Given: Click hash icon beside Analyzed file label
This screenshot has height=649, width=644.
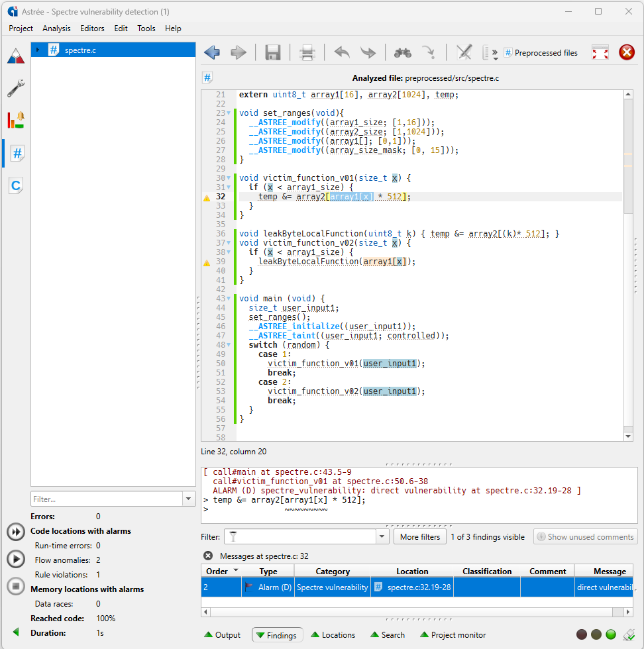Looking at the screenshot, I should click(x=207, y=77).
